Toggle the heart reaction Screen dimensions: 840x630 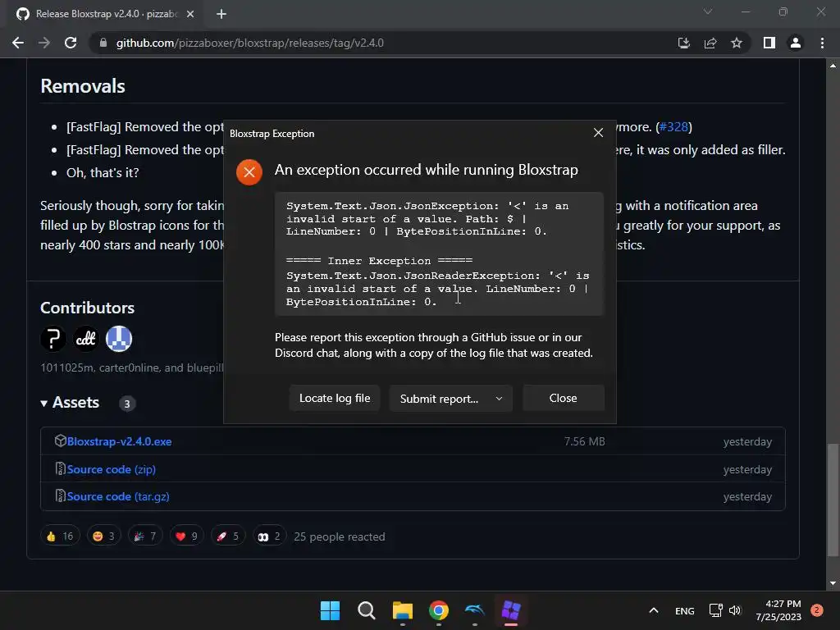[186, 536]
